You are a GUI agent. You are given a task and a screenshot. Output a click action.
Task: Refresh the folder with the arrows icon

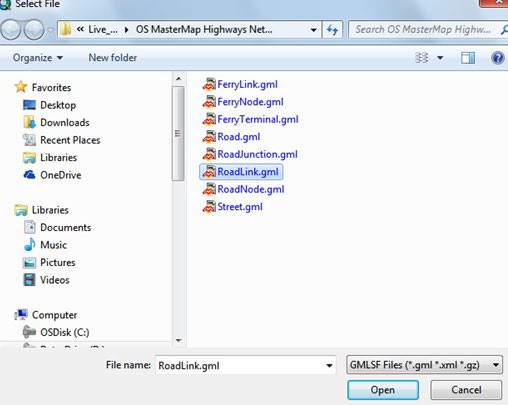coord(332,30)
